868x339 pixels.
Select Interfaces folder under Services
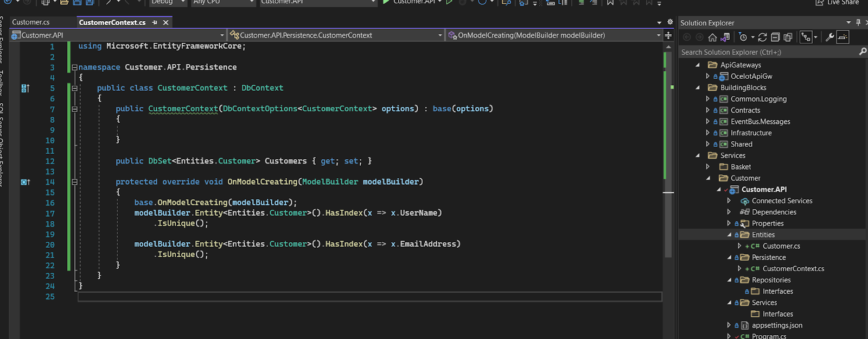point(777,314)
